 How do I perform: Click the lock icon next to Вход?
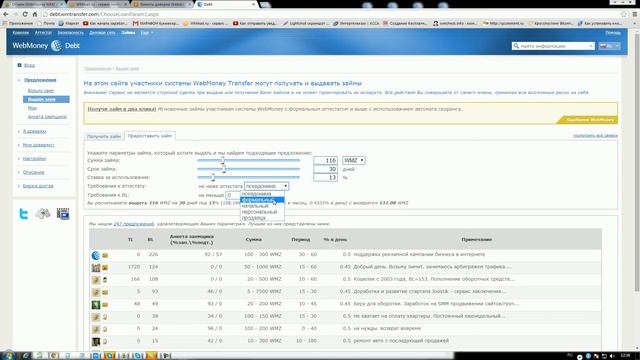tap(19, 65)
